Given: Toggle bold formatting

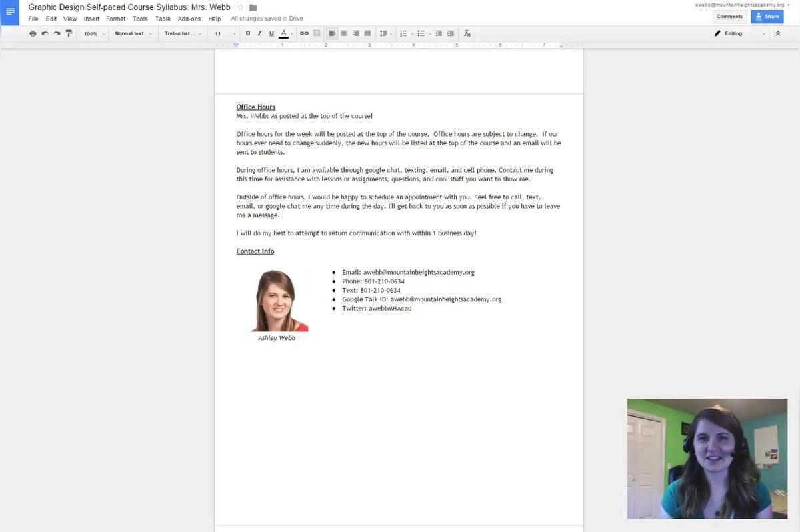Looking at the screenshot, I should tap(248, 33).
